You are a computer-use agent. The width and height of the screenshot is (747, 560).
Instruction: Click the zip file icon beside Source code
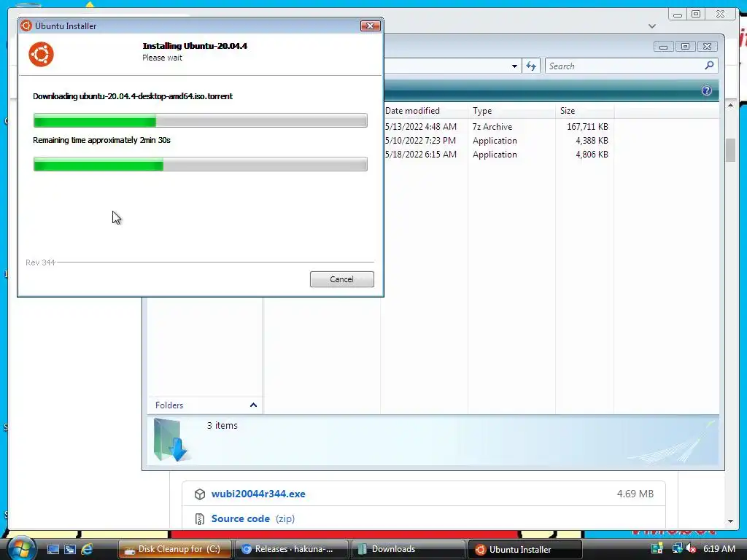coord(200,518)
